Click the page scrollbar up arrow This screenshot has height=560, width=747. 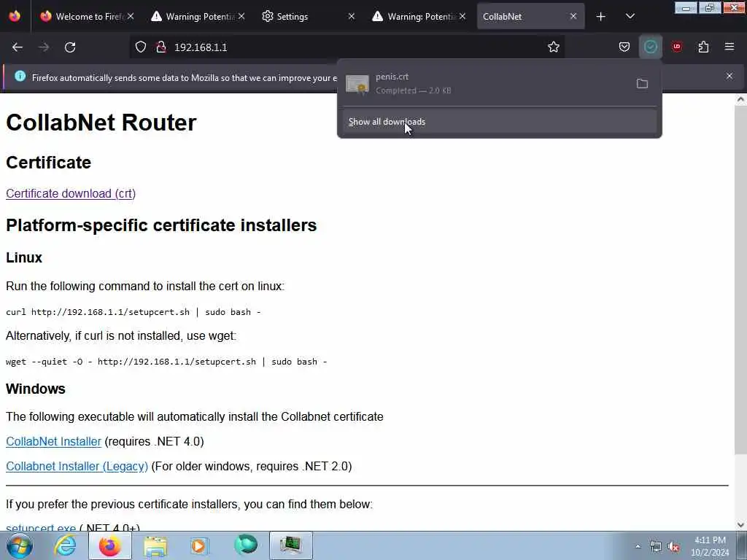(740, 99)
